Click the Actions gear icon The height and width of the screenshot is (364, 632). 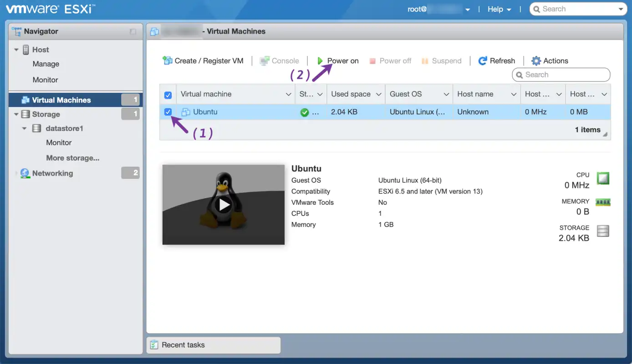tap(536, 61)
